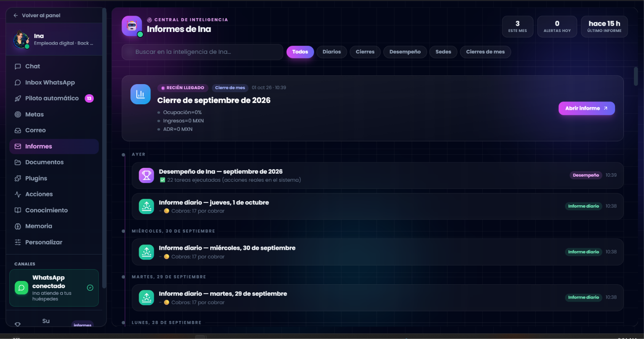
Task: Click the robot icon beside Informes de Ina
Action: pos(132,26)
